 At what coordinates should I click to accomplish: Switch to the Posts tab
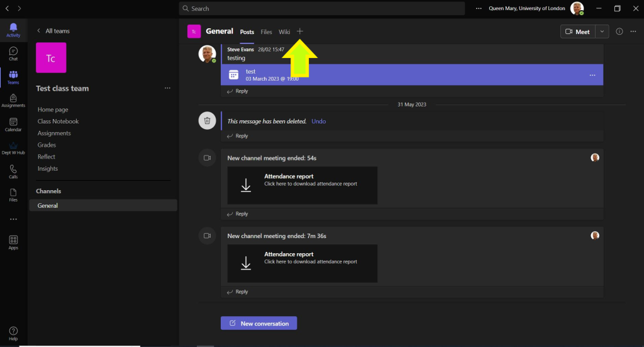coord(247,31)
